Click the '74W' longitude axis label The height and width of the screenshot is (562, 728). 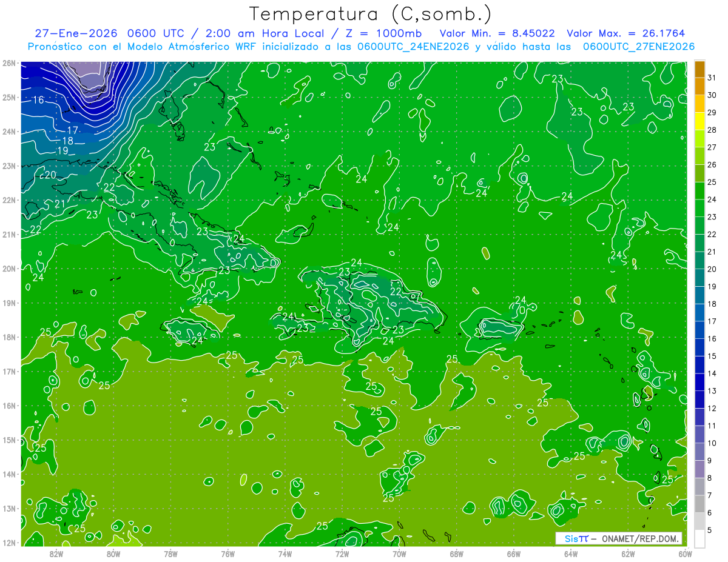285,553
